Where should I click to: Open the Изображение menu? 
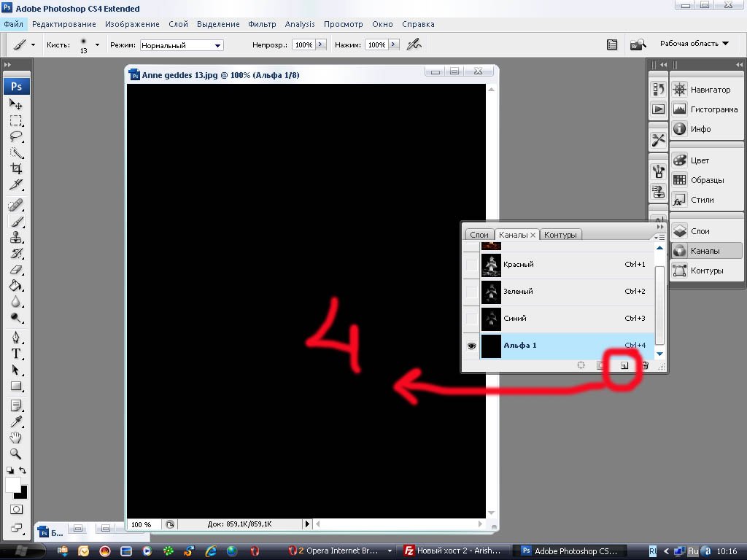[132, 24]
